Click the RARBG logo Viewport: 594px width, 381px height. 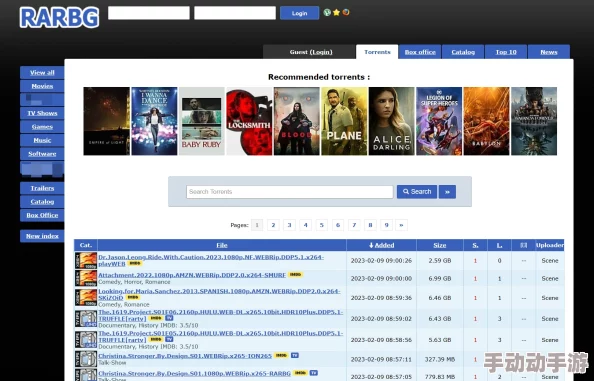point(59,17)
